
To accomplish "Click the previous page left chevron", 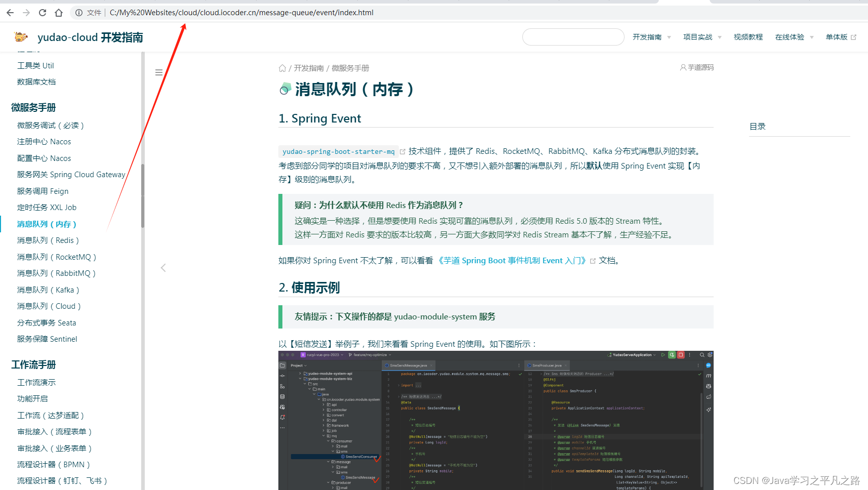I will point(163,268).
